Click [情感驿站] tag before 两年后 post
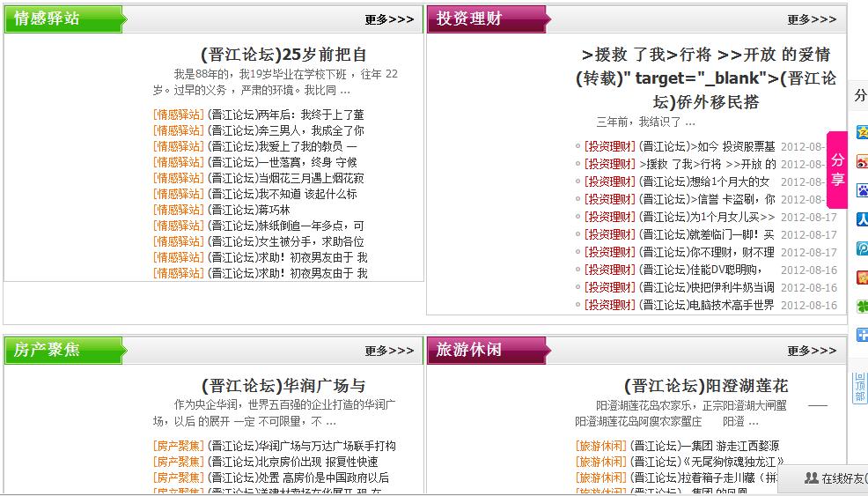 tap(178, 115)
